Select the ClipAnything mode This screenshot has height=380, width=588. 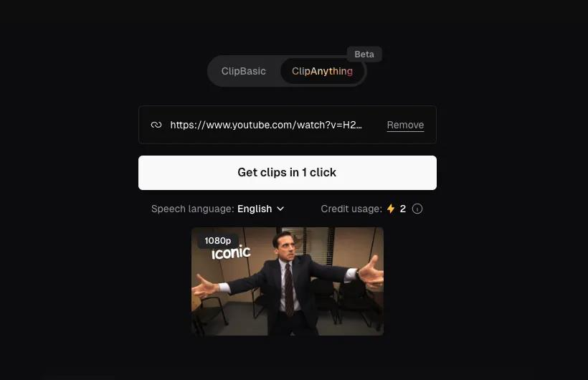click(322, 71)
